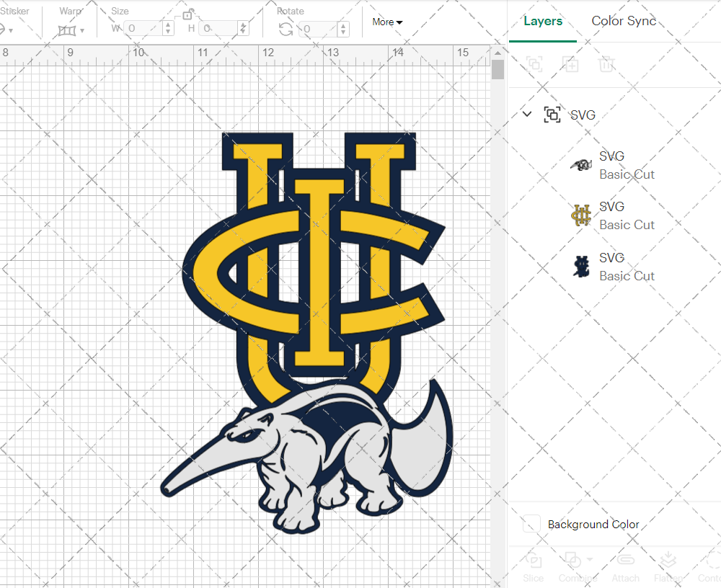Toggle the size aspect ratio lock

[187, 14]
